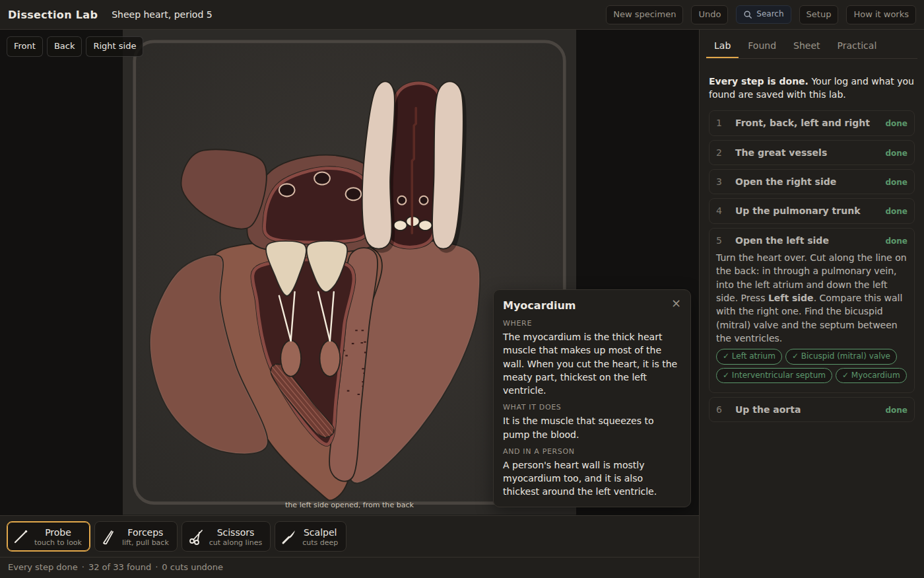Image resolution: width=924 pixels, height=578 pixels.
Task: Pick up the Forceps tool
Action: 136,536
